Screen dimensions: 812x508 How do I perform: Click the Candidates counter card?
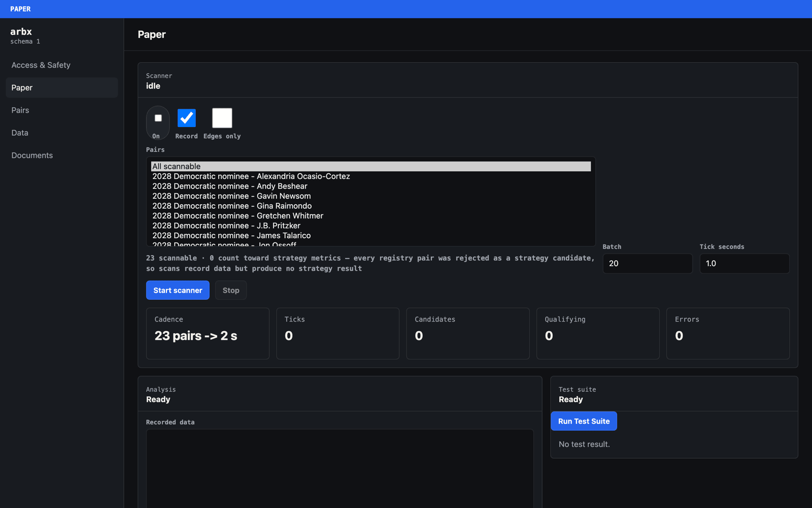468,333
